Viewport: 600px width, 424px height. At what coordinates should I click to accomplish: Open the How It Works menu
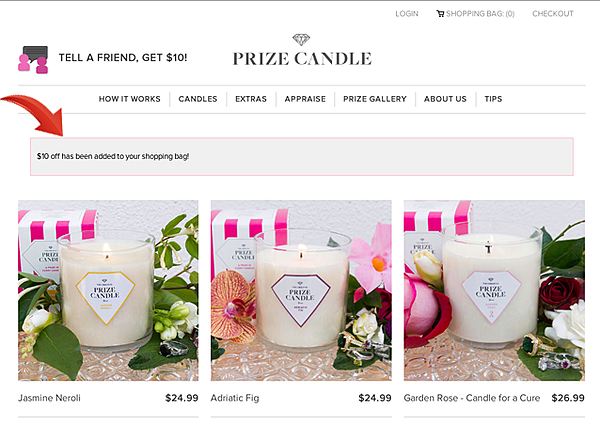click(x=129, y=99)
